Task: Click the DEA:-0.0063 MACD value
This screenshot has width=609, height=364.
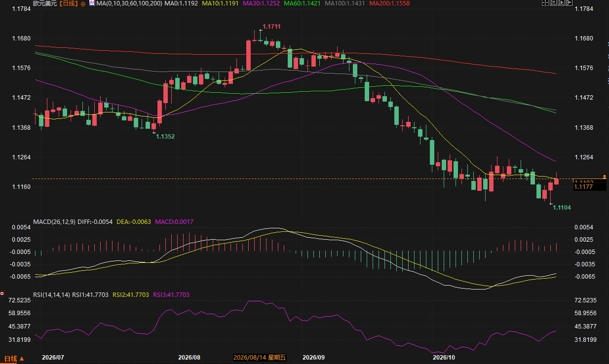Action: [134, 222]
